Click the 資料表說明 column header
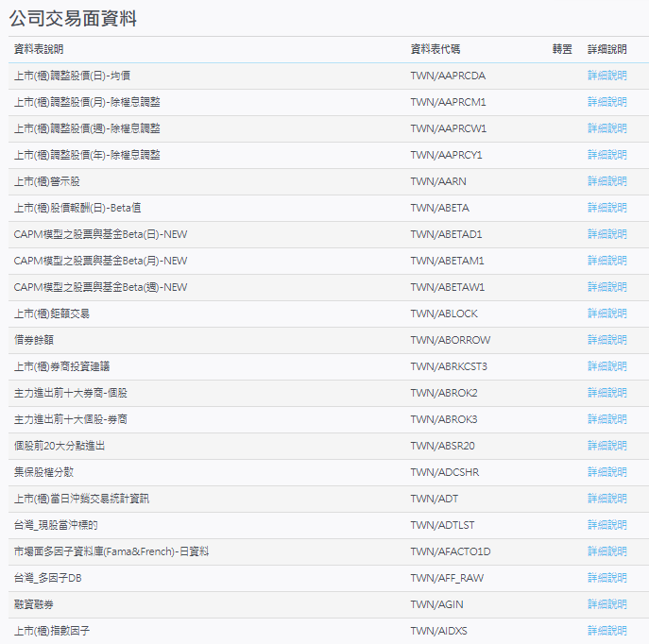This screenshot has height=644, width=649. 39,49
